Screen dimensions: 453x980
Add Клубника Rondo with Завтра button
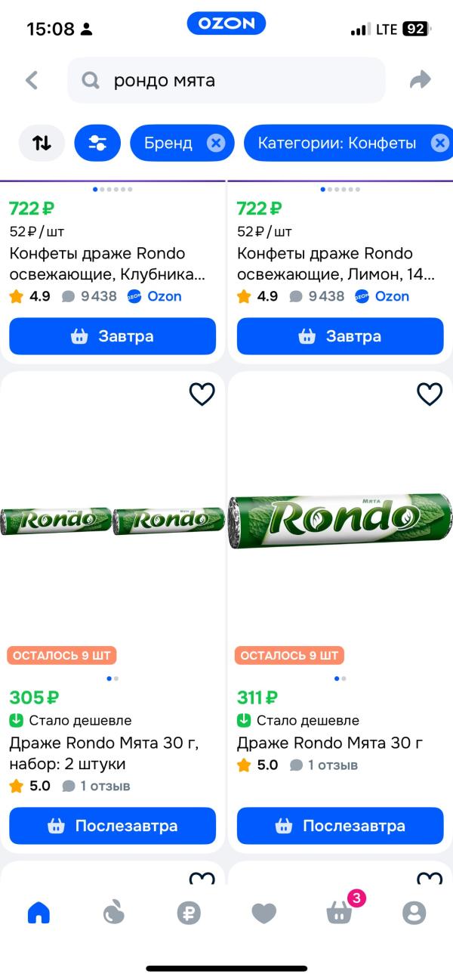(112, 336)
